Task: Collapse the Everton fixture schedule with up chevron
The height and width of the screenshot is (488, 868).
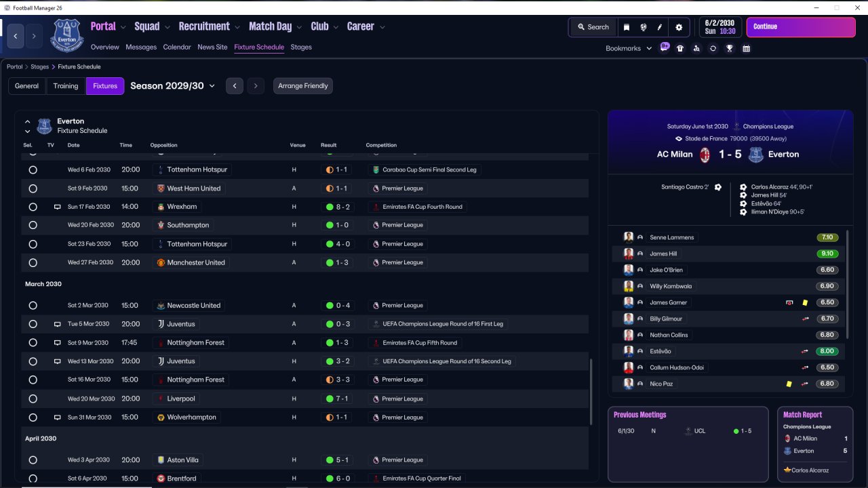Action: pyautogui.click(x=28, y=122)
